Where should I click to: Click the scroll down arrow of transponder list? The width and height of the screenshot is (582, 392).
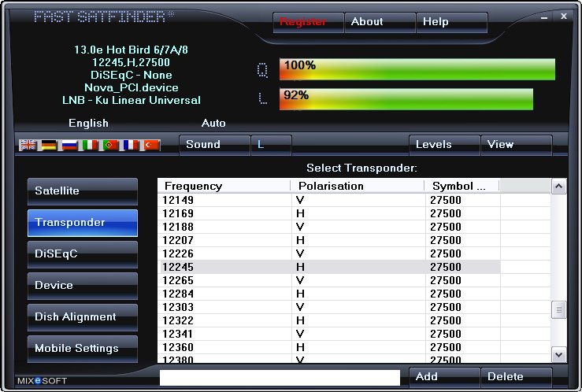tap(559, 355)
